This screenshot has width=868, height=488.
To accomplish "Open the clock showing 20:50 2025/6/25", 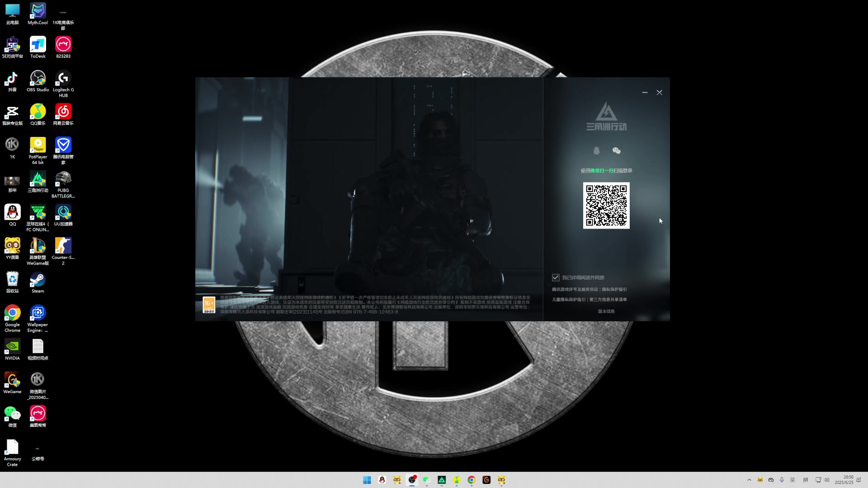I will tap(844, 480).
